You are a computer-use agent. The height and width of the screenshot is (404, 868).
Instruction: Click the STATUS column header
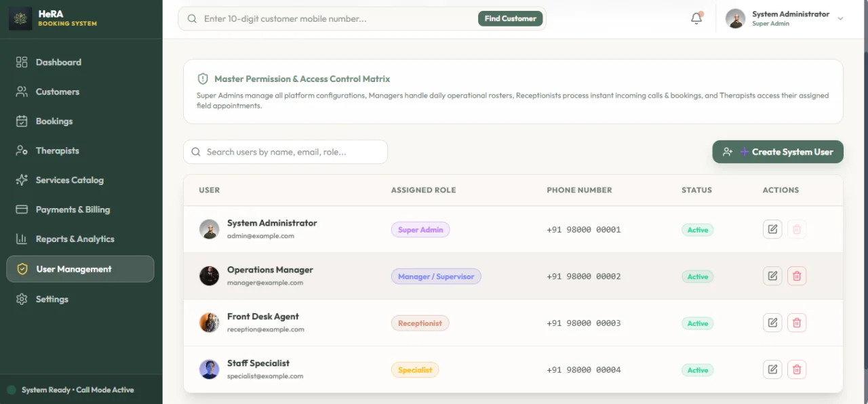pyautogui.click(x=696, y=190)
